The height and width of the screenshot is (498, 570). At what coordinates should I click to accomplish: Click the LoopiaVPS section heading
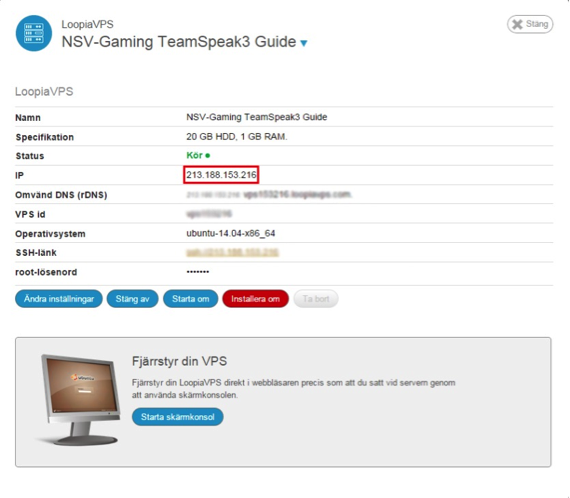[x=44, y=91]
